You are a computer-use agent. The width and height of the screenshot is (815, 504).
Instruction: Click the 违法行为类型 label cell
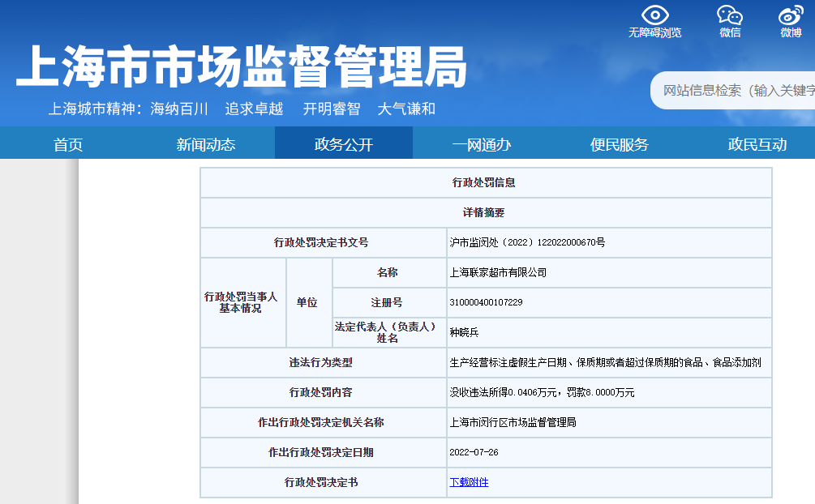324,362
